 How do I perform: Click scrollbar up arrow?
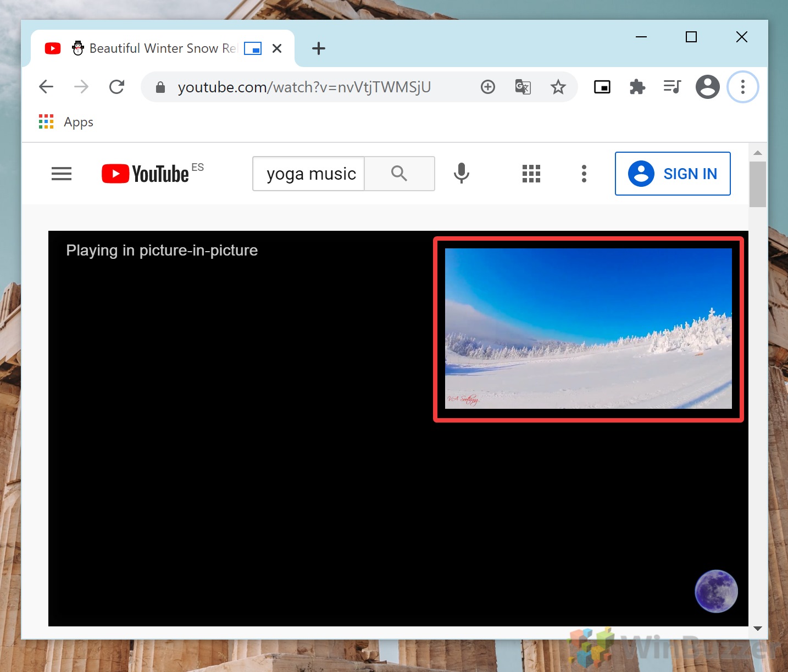pyautogui.click(x=758, y=153)
